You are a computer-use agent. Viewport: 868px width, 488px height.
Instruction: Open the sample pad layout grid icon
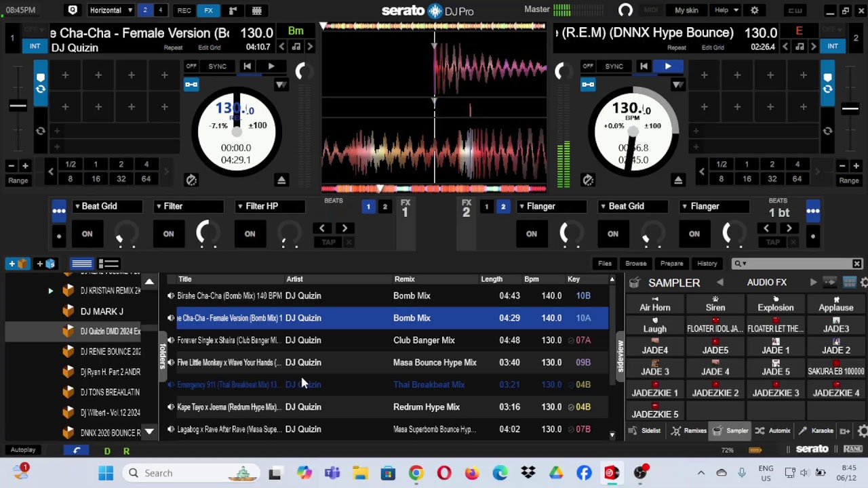[849, 283]
